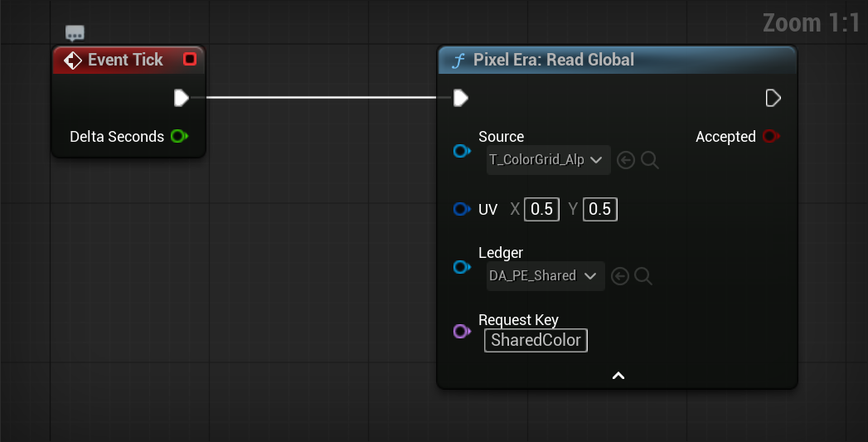Click the UV X value field
Viewport: 868px width, 442px height.
click(x=541, y=209)
